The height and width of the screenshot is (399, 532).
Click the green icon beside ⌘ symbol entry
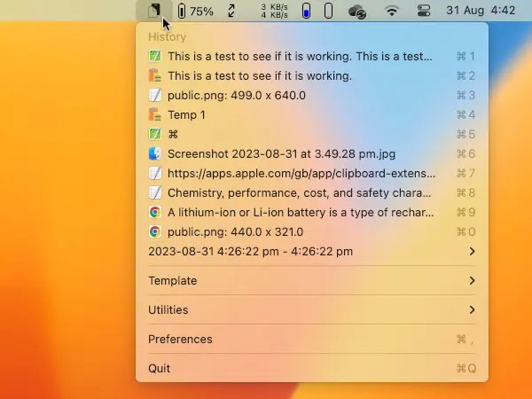155,135
